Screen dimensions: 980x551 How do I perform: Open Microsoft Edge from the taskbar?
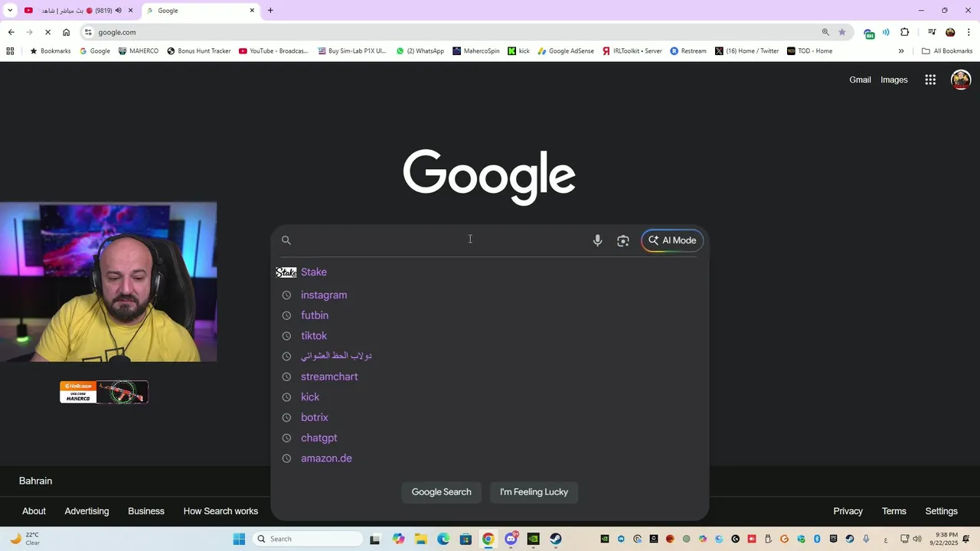coord(443,539)
